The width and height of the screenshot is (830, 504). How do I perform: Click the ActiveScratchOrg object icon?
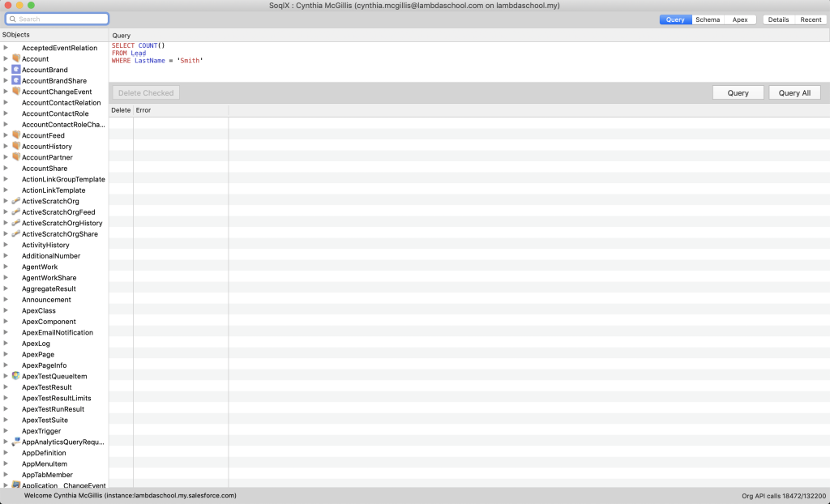[16, 201]
